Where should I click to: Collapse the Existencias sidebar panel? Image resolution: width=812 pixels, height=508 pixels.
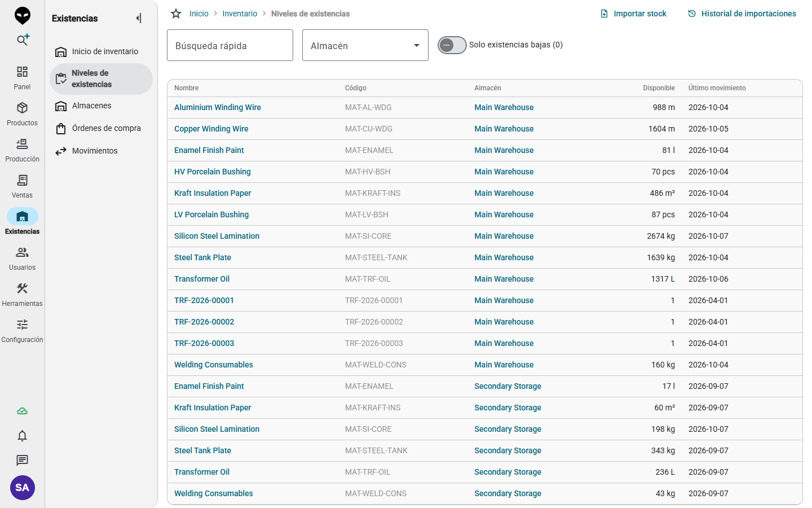(139, 18)
